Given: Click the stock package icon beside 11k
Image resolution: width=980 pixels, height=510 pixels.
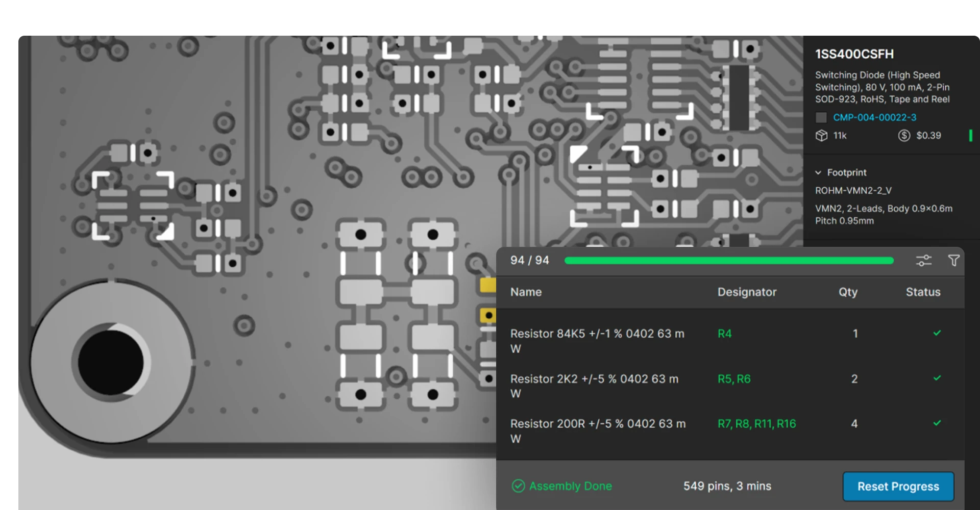Looking at the screenshot, I should pyautogui.click(x=821, y=135).
